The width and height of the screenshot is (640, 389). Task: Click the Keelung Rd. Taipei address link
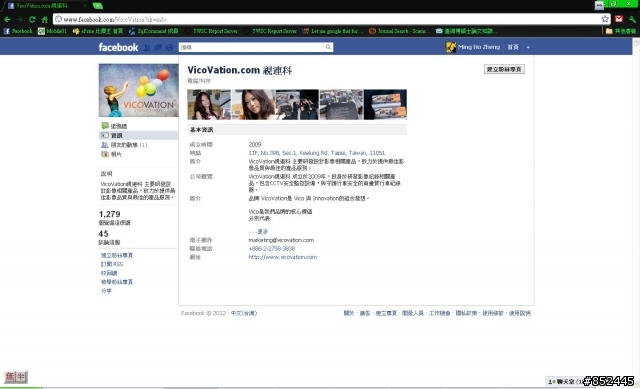[x=317, y=153]
